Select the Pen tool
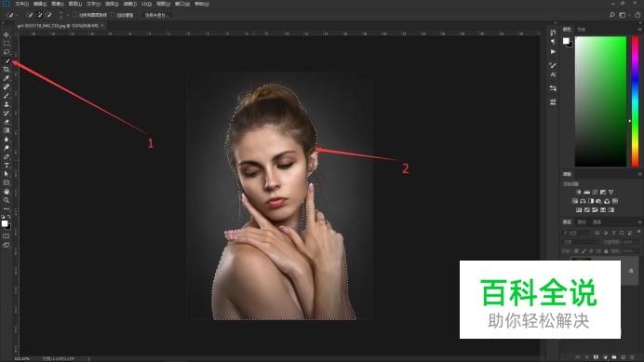This screenshot has height=362, width=644. point(7,156)
